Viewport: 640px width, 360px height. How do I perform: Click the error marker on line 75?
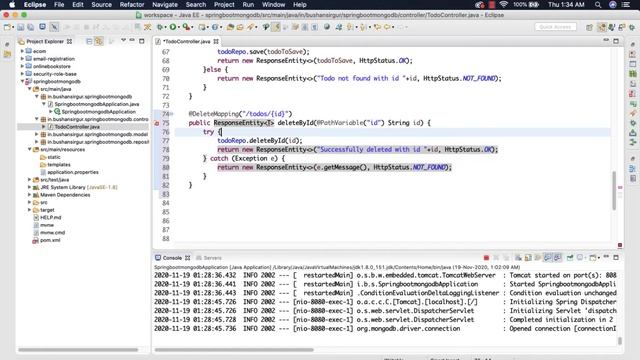(156, 123)
